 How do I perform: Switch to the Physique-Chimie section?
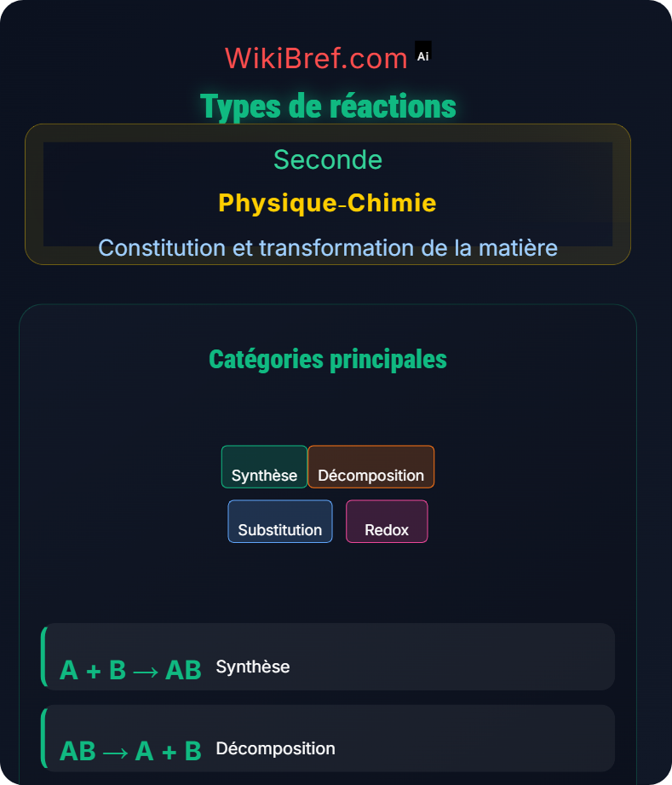tap(328, 203)
